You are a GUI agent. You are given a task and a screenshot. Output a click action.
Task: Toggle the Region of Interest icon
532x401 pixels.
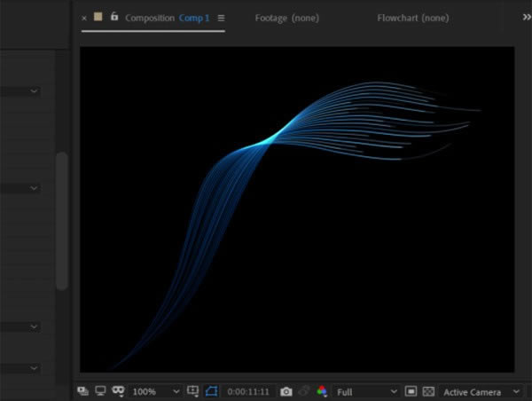(411, 391)
